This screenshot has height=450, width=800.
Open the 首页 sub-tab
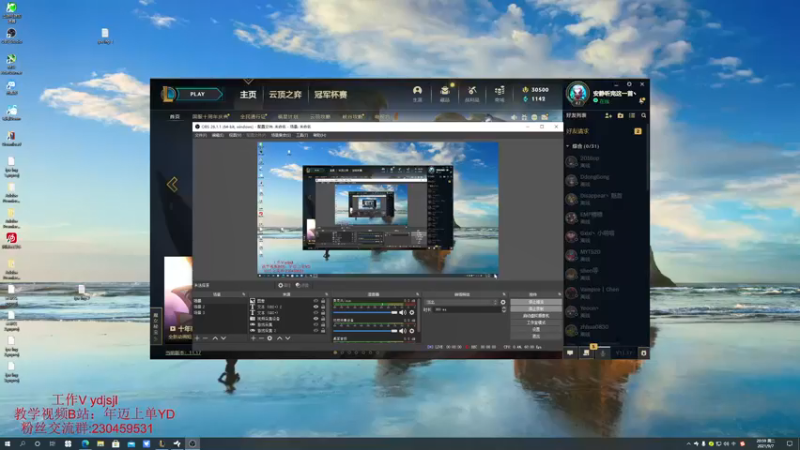[174, 117]
